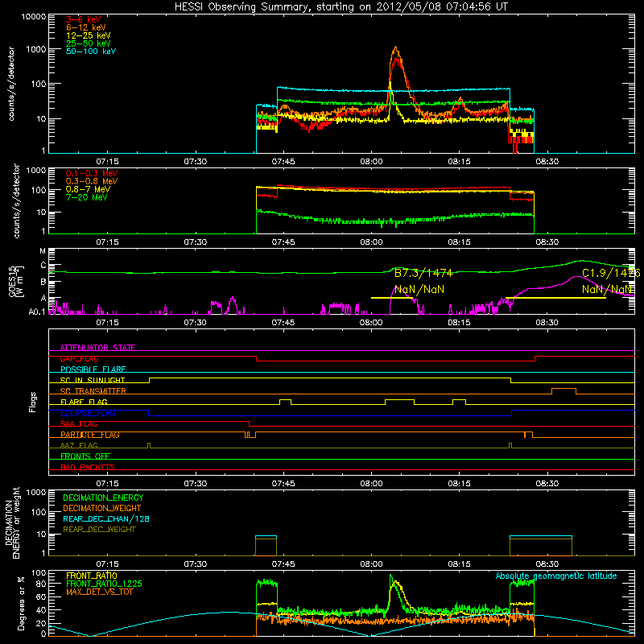The width and height of the screenshot is (644, 644).
Task: Click the NaN/NaN label under B7.3/1474
Action: pyautogui.click(x=419, y=289)
